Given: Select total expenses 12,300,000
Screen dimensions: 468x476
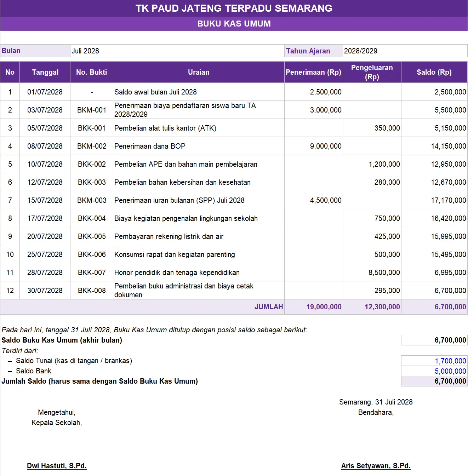Looking at the screenshot, I should pyautogui.click(x=372, y=307).
